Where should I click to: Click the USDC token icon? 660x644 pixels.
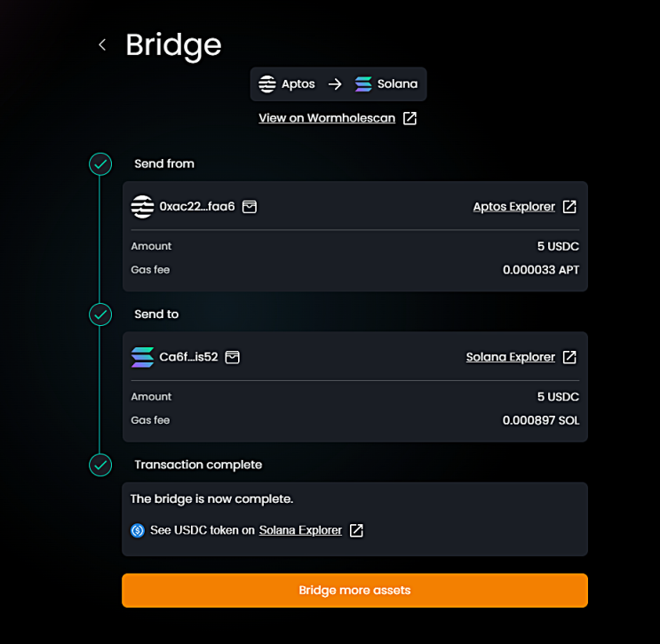138,530
